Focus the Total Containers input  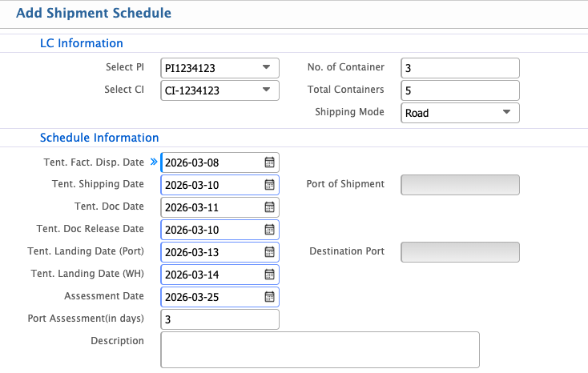pyautogui.click(x=460, y=90)
